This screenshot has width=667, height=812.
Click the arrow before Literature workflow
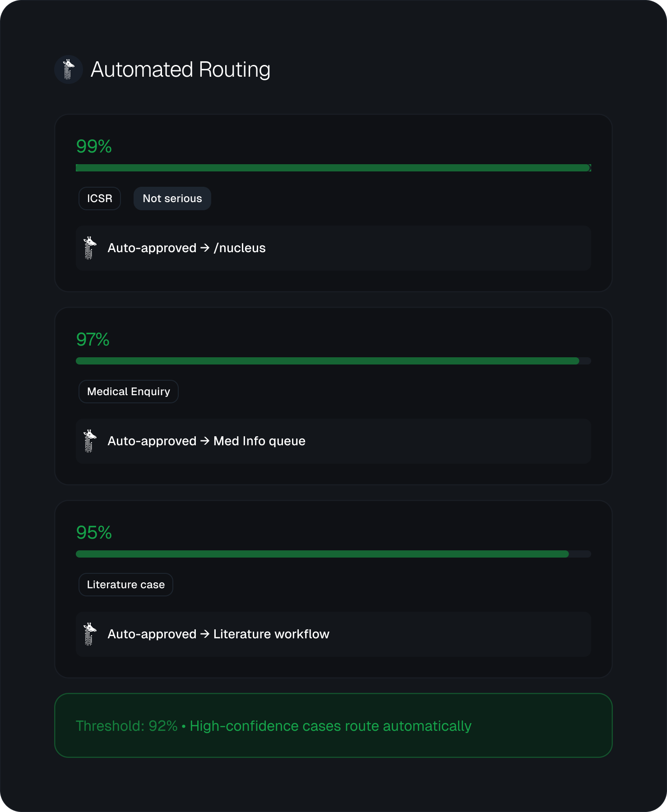(x=205, y=634)
